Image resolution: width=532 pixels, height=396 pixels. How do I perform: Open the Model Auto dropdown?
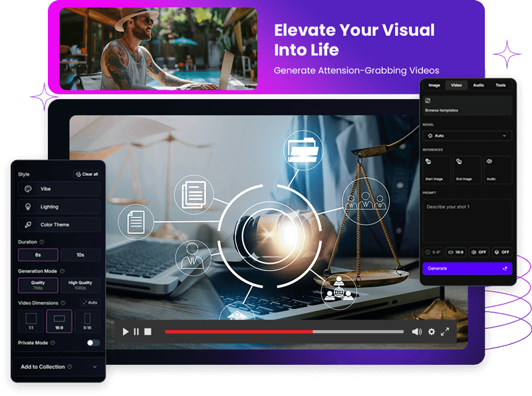point(467,136)
